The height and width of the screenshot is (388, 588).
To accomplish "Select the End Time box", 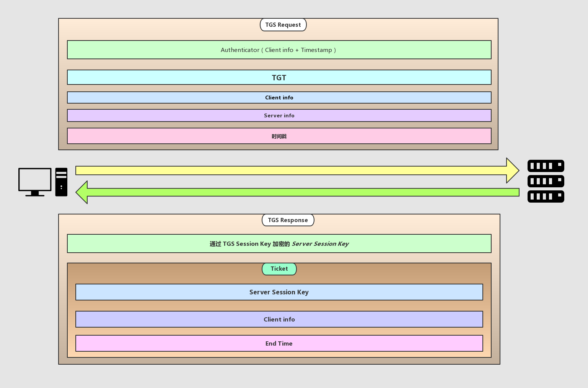I will [279, 343].
